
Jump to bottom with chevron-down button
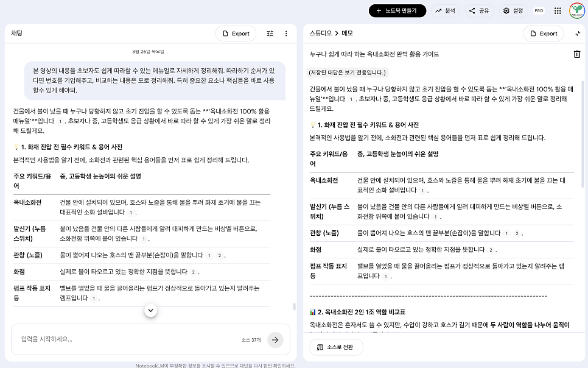(x=151, y=311)
